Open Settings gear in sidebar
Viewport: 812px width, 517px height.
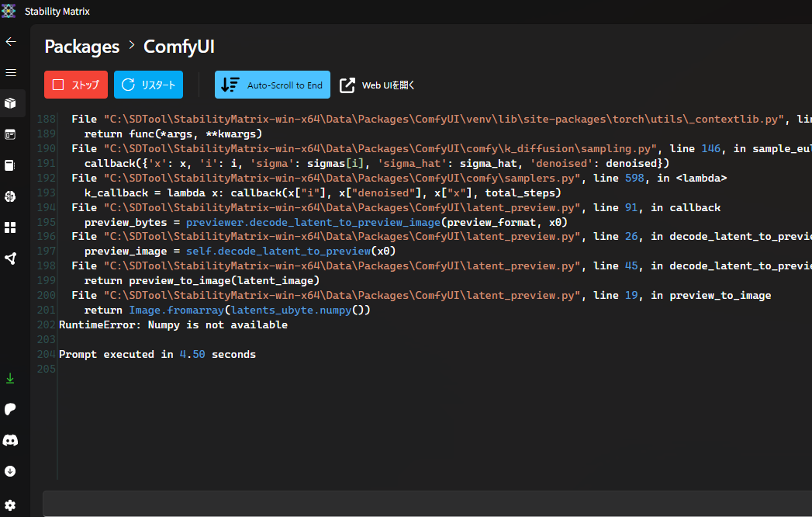click(x=11, y=505)
